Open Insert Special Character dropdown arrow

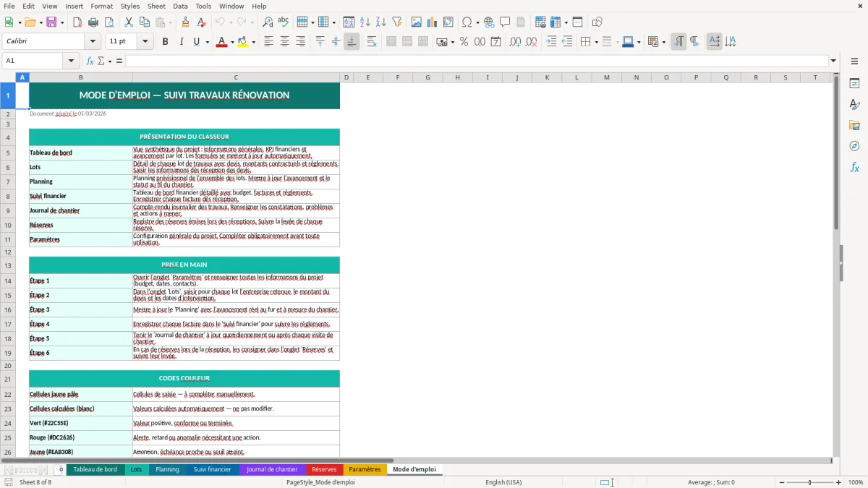tap(477, 22)
